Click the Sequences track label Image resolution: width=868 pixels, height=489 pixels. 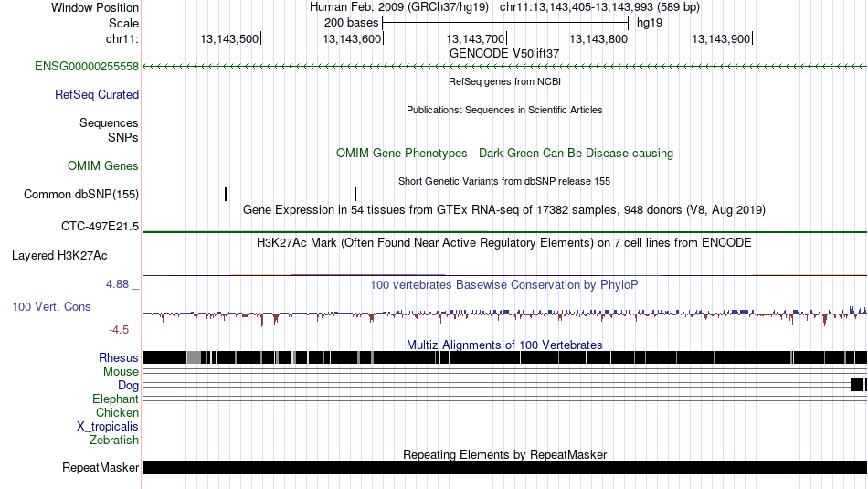click(x=109, y=123)
